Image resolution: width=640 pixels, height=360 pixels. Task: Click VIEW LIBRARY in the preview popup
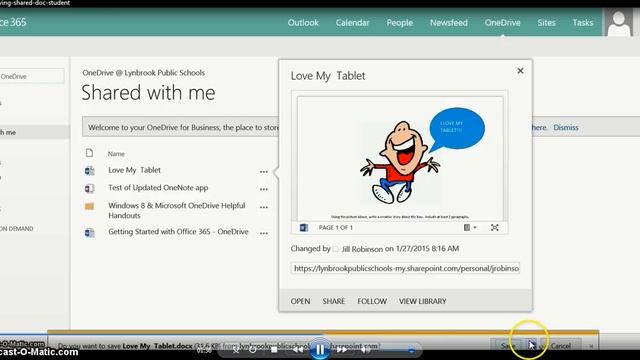click(422, 301)
